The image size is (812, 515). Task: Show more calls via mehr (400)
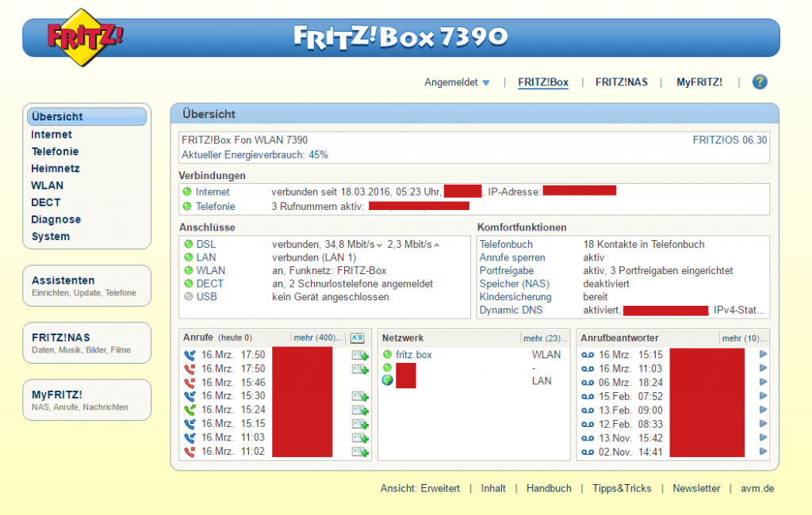318,338
